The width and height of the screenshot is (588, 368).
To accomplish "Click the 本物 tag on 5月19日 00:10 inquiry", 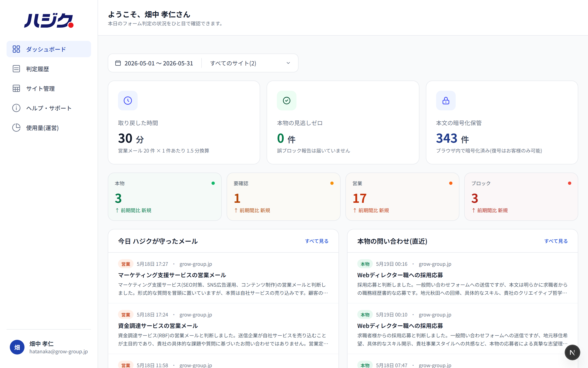I will pyautogui.click(x=365, y=314).
